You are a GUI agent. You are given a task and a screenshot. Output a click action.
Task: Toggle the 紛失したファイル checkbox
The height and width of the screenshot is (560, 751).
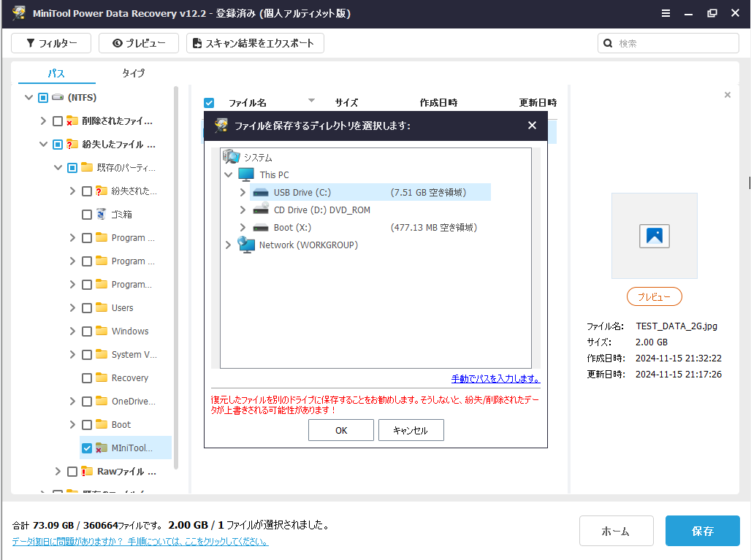coord(58,145)
